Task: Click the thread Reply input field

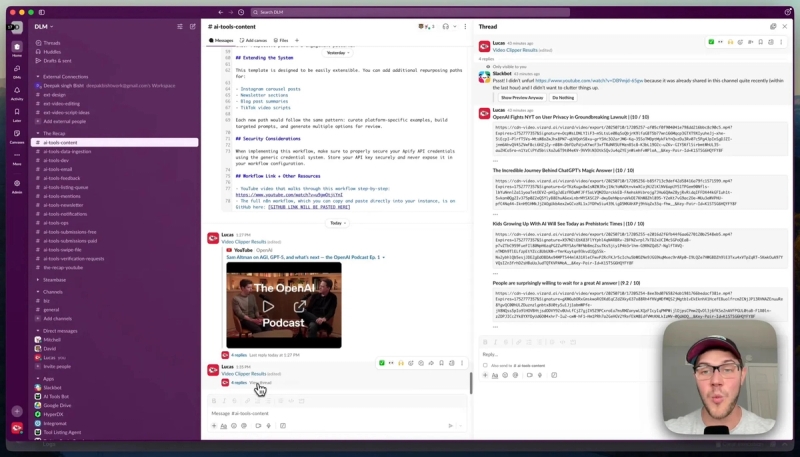Action: click(x=569, y=354)
